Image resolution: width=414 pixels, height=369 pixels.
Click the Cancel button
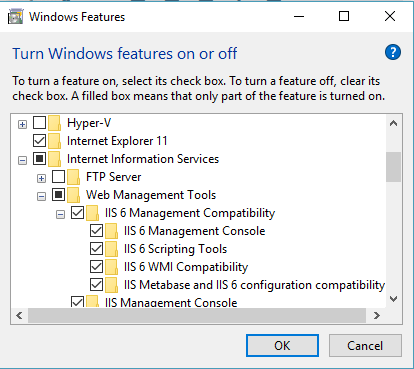pos(365,346)
